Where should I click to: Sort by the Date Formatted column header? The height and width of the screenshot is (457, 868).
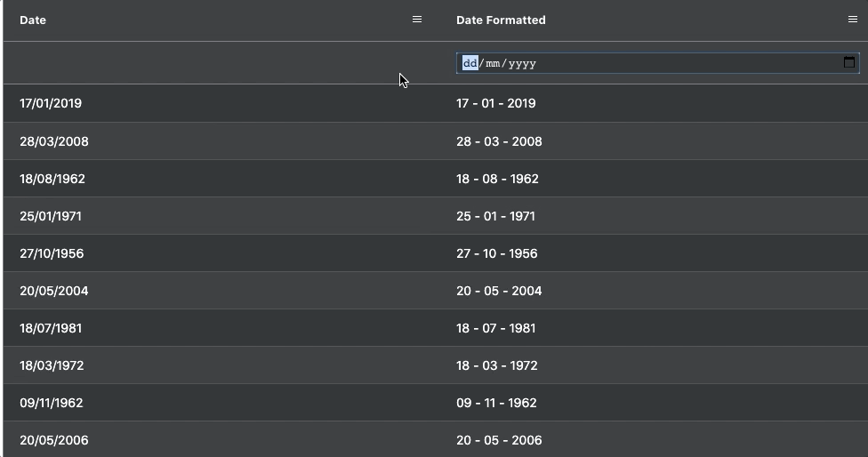click(501, 20)
